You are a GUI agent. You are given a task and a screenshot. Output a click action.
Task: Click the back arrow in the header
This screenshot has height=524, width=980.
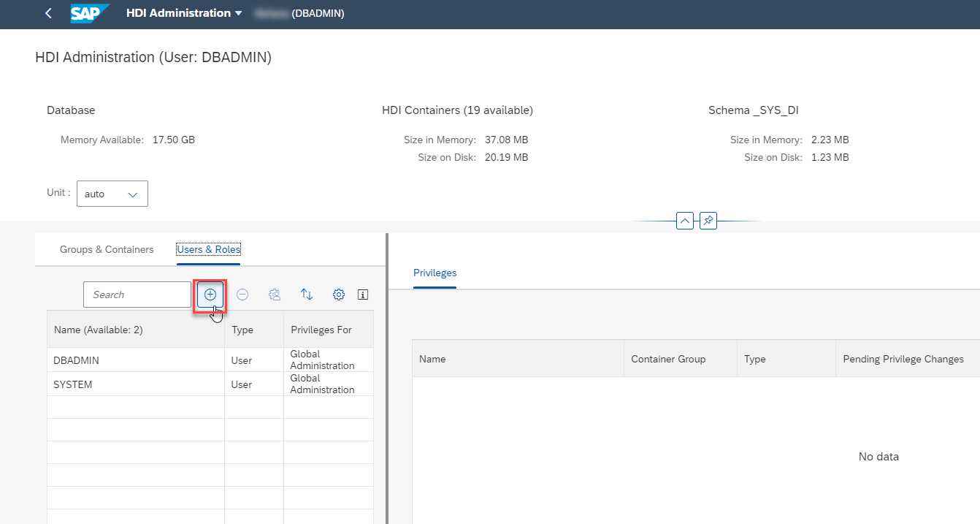(x=48, y=13)
